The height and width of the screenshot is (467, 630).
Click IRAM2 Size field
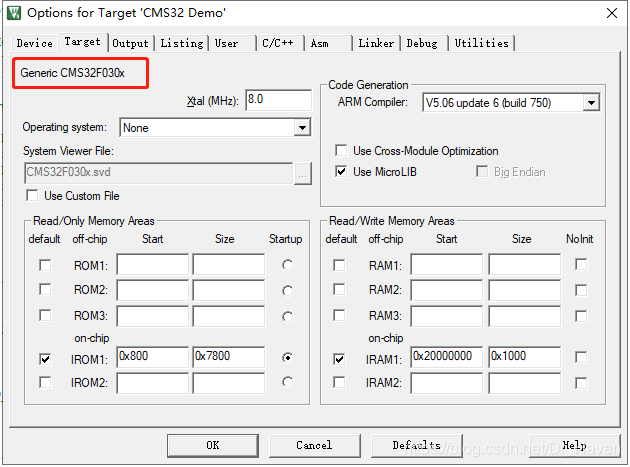click(x=524, y=383)
